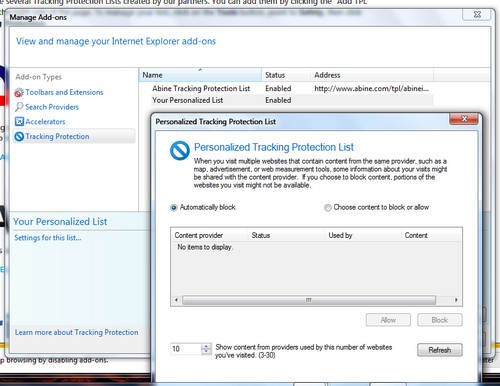Click the Toolbars and Extensions gear icon
Image resolution: width=500 pixels, height=386 pixels.
[x=19, y=92]
